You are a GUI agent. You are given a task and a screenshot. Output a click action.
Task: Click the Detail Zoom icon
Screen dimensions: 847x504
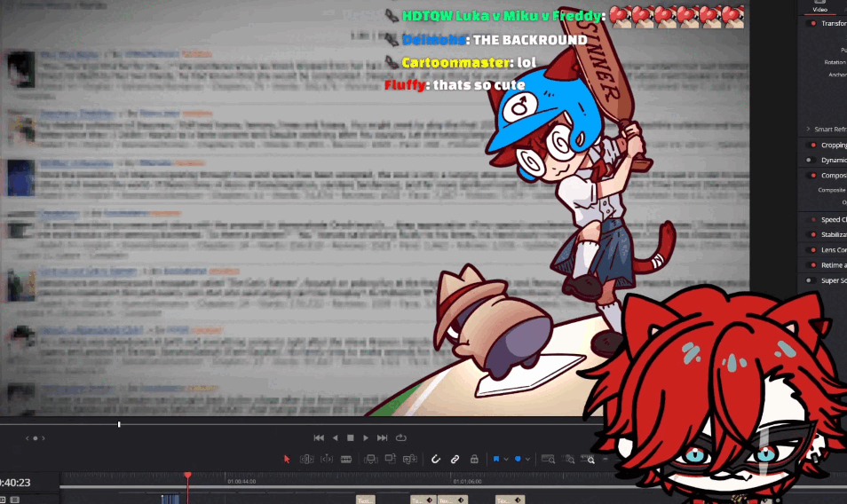point(569,460)
